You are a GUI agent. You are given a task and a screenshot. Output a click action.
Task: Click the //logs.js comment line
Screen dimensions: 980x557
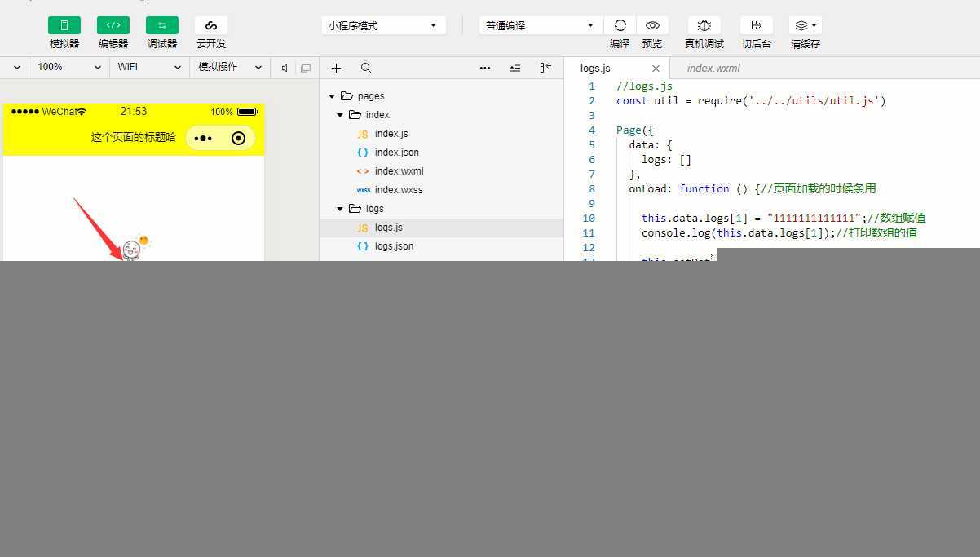click(x=644, y=86)
